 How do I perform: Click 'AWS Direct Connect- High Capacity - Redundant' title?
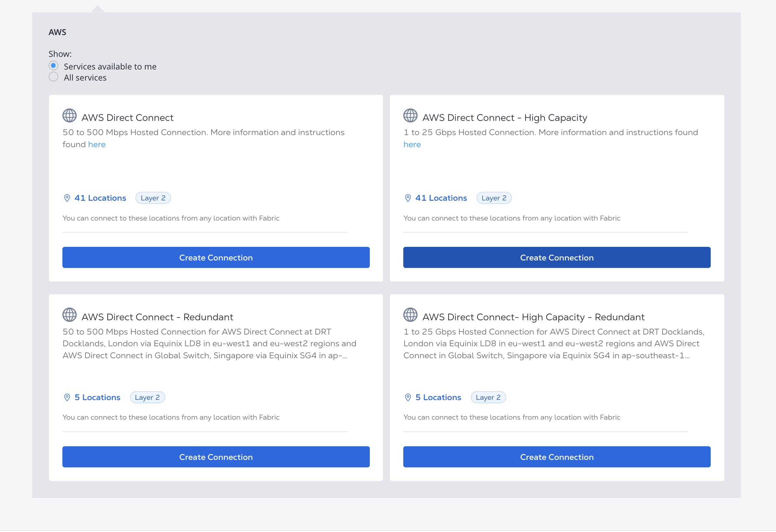coord(534,317)
